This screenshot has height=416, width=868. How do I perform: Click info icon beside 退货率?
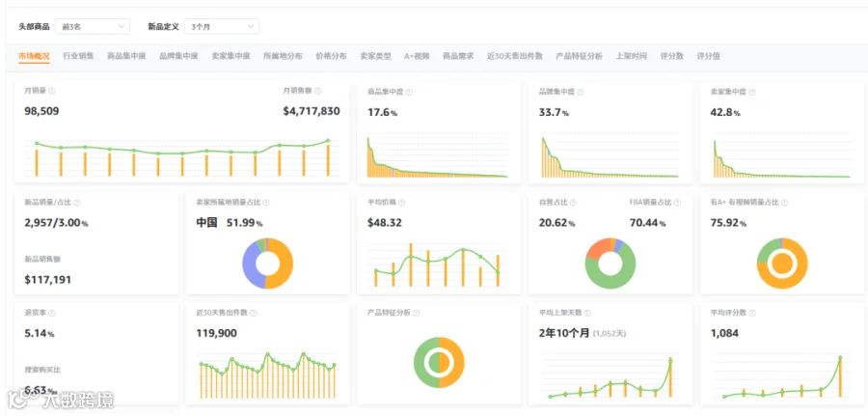click(x=52, y=313)
